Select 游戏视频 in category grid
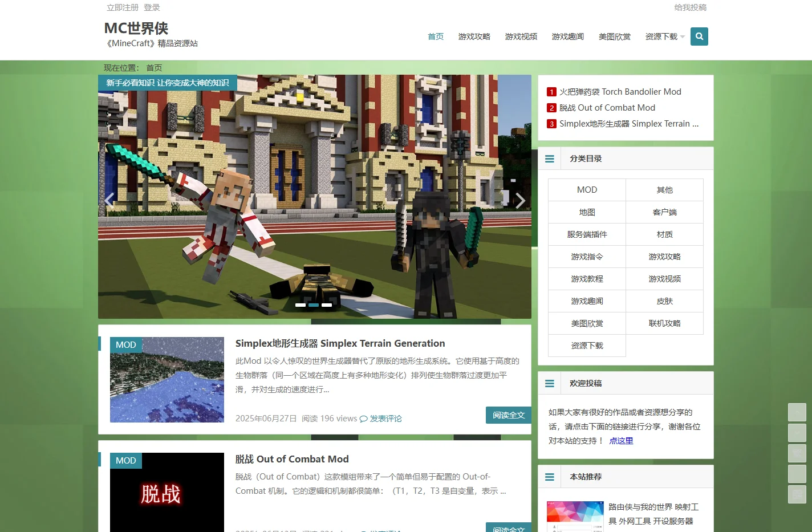 pyautogui.click(x=664, y=279)
